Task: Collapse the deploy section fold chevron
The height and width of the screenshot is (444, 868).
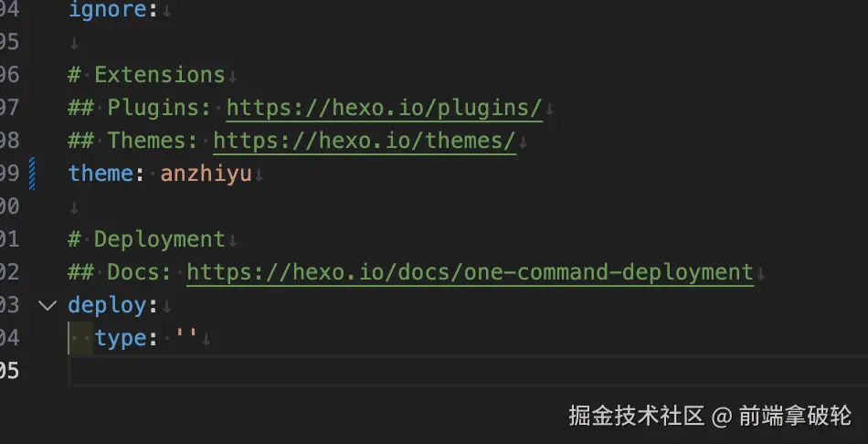Action: [48, 305]
